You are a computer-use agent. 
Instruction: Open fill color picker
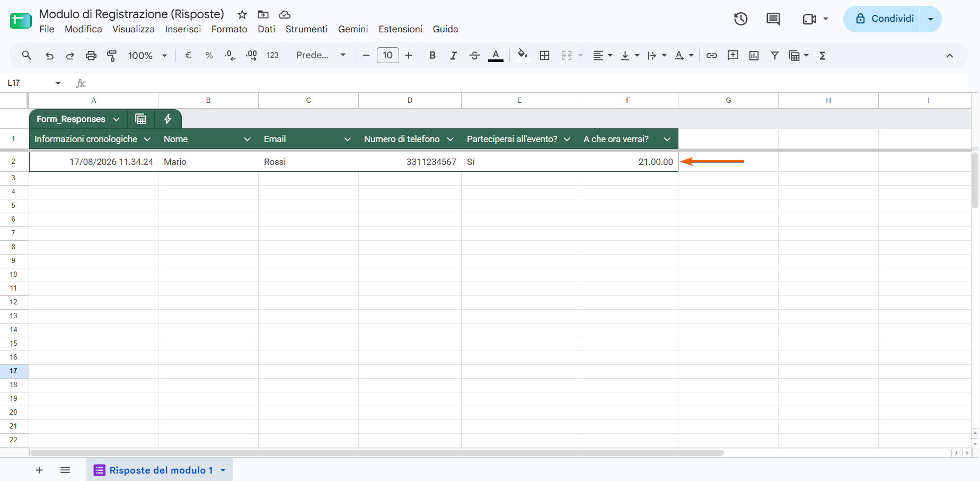point(523,55)
